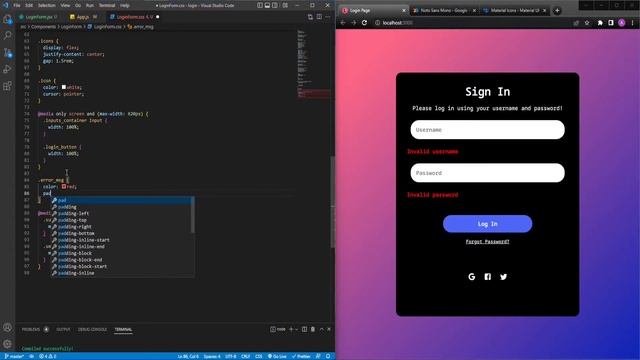
Task: Click the new terminal plus icon
Action: (291, 329)
